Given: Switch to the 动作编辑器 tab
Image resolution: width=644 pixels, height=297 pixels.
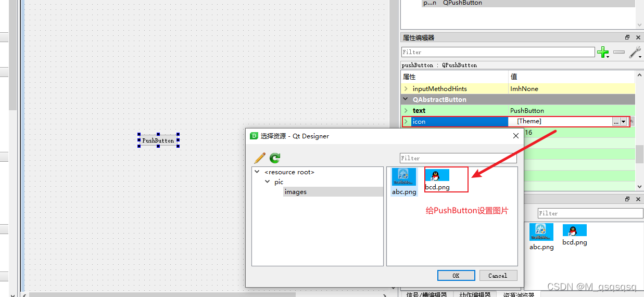Looking at the screenshot, I should (475, 294).
